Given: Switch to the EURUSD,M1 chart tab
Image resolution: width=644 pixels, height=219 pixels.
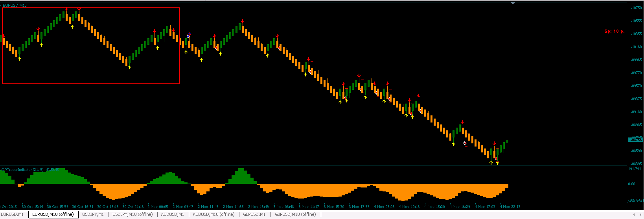Looking at the screenshot, I should point(13,215).
